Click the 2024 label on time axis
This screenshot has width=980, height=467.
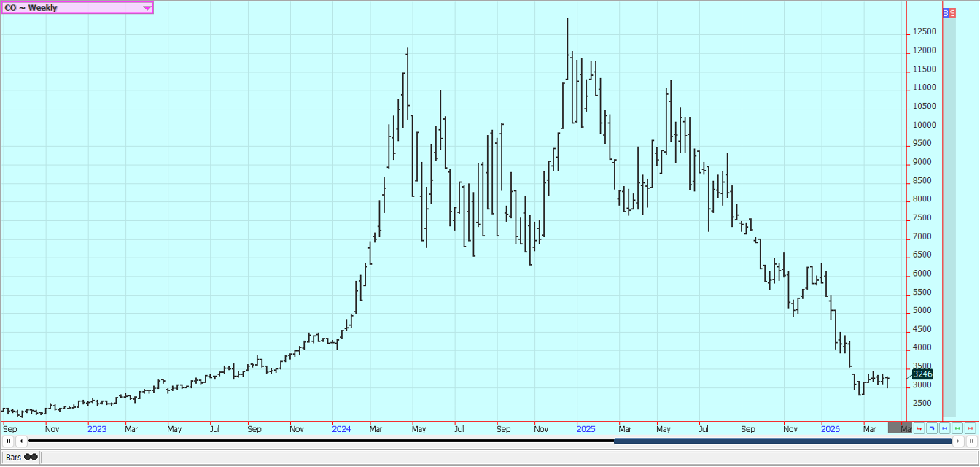point(341,429)
